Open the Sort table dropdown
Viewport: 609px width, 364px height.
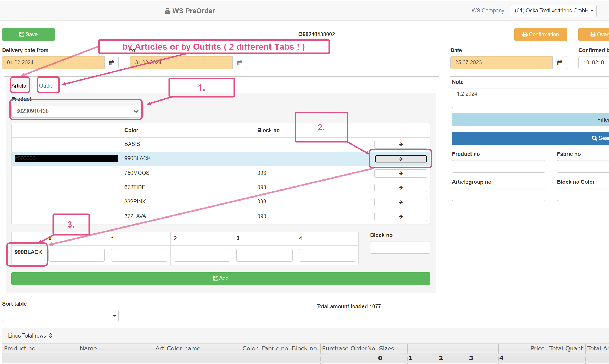point(60,316)
